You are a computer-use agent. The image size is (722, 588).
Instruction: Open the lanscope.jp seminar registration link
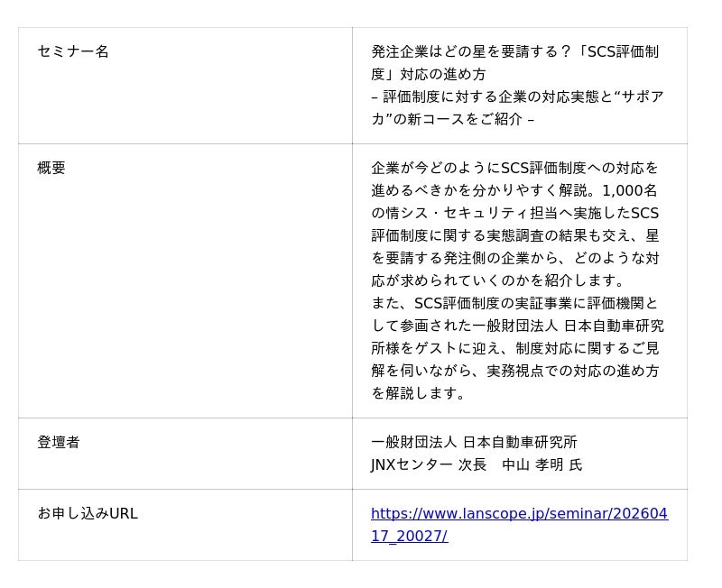[x=519, y=514]
